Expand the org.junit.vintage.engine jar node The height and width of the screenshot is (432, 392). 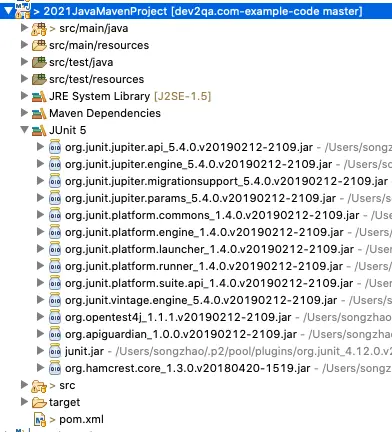[40, 299]
